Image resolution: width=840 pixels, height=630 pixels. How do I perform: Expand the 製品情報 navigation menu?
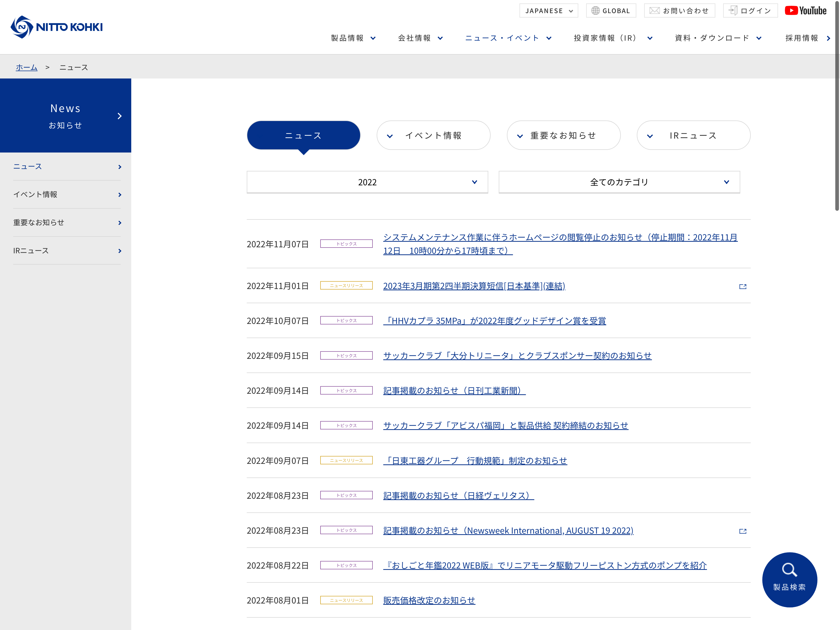point(353,38)
